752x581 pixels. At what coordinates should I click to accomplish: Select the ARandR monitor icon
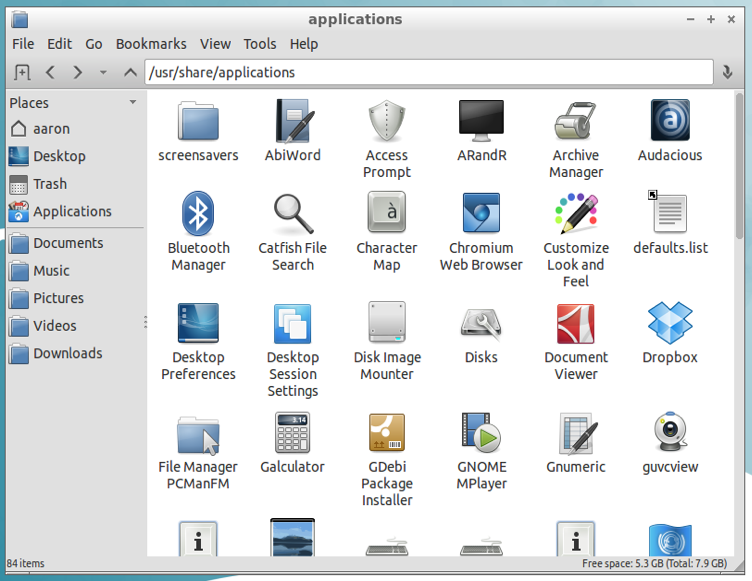(x=481, y=121)
